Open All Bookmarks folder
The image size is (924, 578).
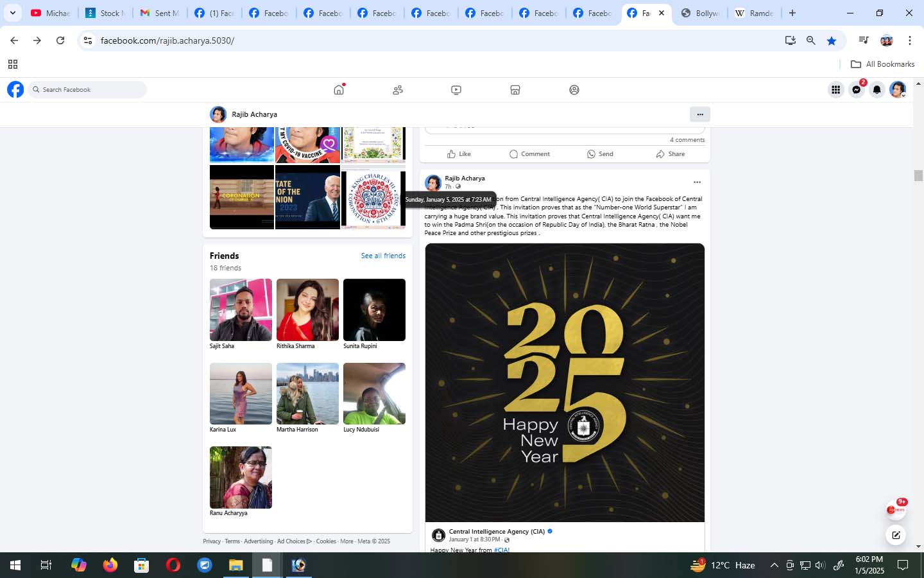tap(882, 64)
